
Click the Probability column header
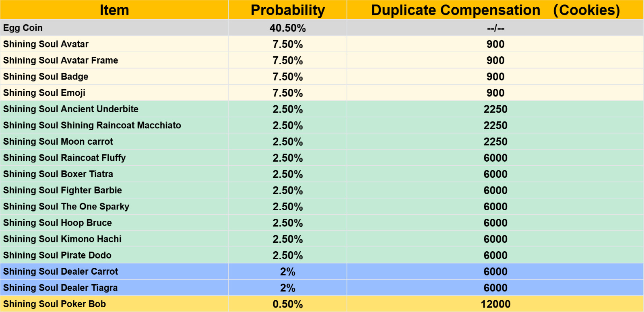pyautogui.click(x=287, y=10)
